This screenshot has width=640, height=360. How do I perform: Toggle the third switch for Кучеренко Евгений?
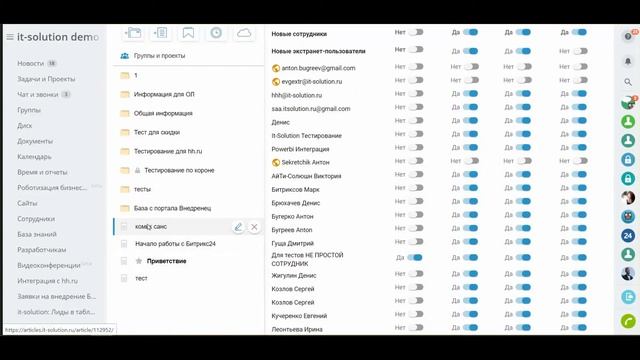(523, 314)
